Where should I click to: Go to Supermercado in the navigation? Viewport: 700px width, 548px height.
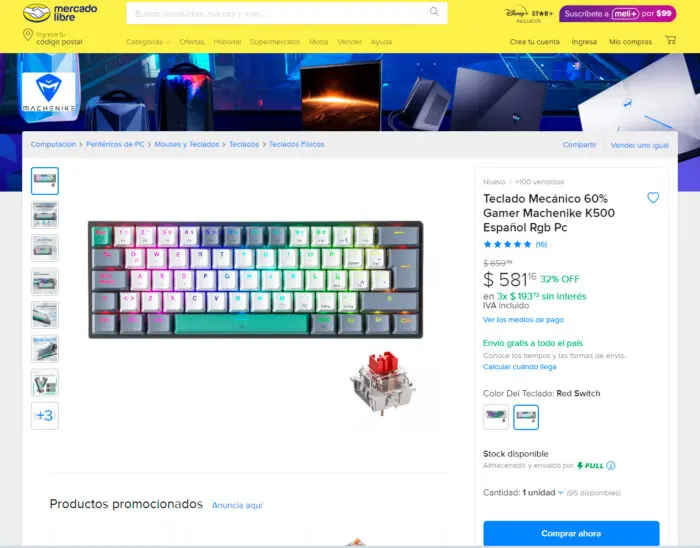coord(275,42)
